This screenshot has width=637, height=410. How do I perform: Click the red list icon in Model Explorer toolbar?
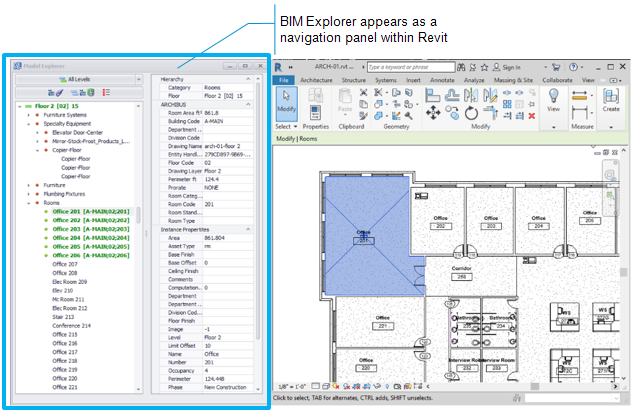click(106, 93)
